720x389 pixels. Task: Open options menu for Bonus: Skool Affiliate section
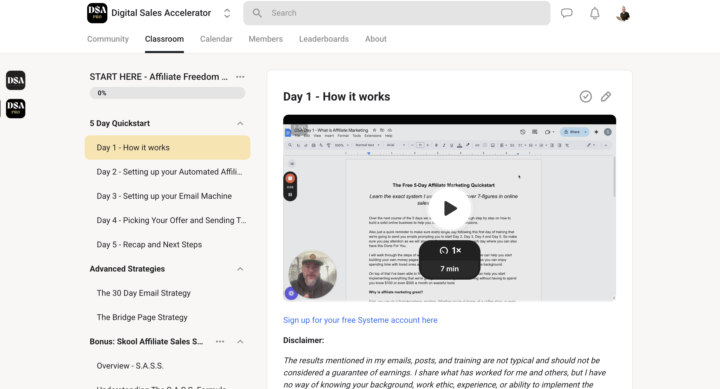click(220, 342)
